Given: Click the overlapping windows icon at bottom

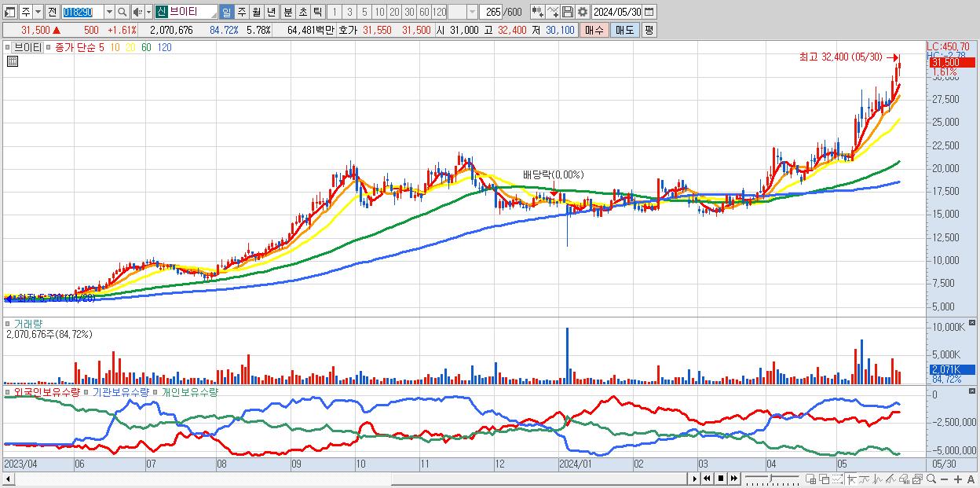Looking at the screenshot, I should [x=825, y=479].
